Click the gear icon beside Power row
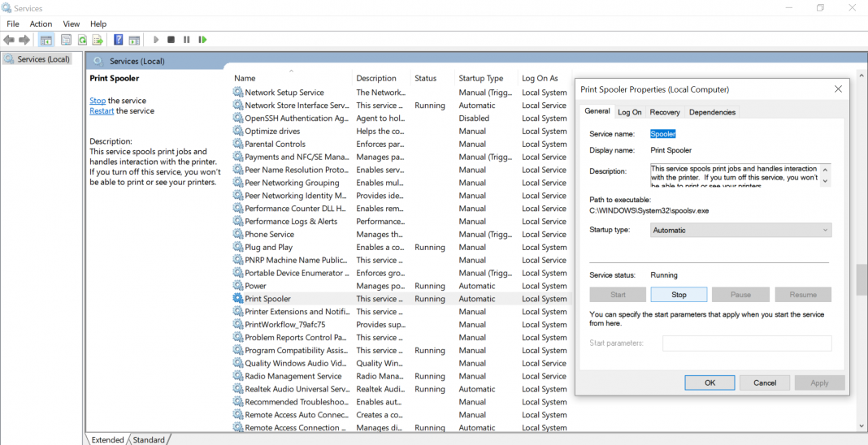 pyautogui.click(x=238, y=286)
